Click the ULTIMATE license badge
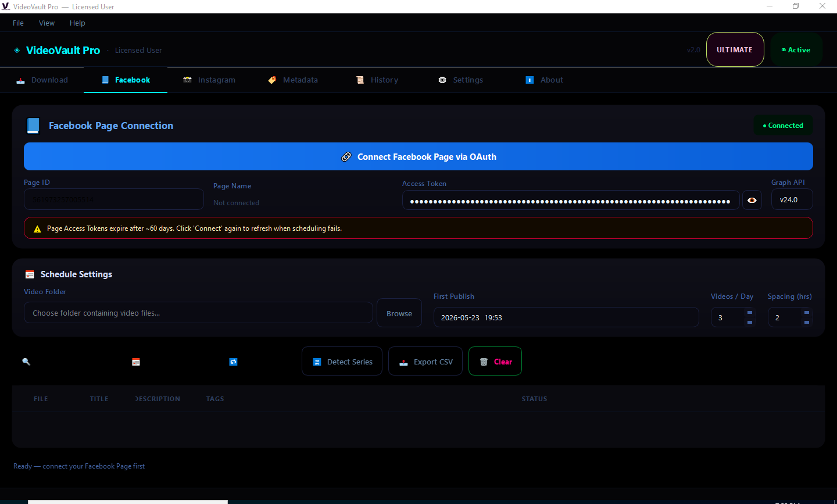 coord(735,50)
